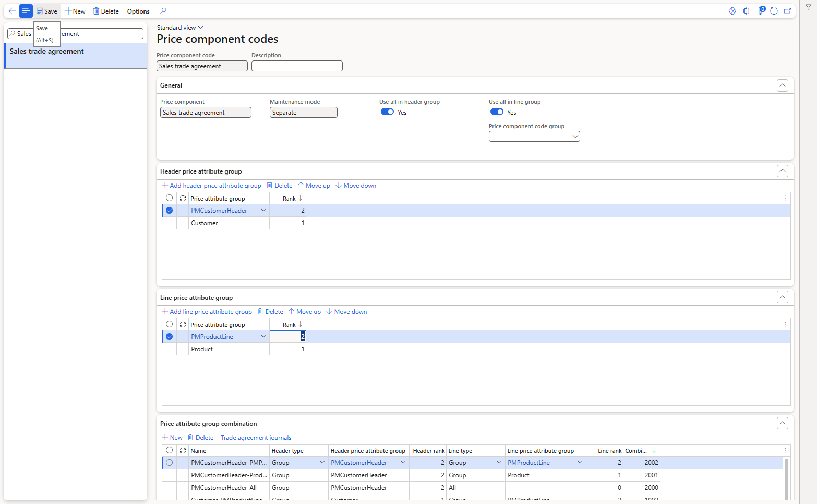This screenshot has height=504, width=817.
Task: Open Line price attribute group PMProductLine dropdown
Action: [580, 463]
